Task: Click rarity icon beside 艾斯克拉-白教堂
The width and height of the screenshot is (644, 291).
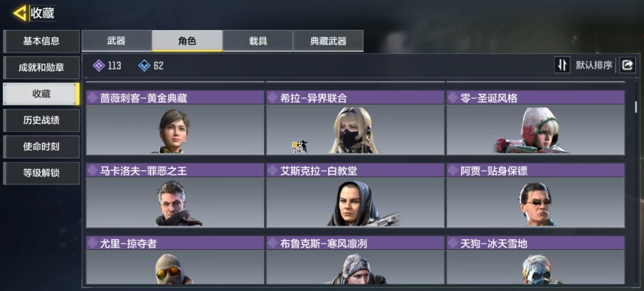Action: coord(273,170)
